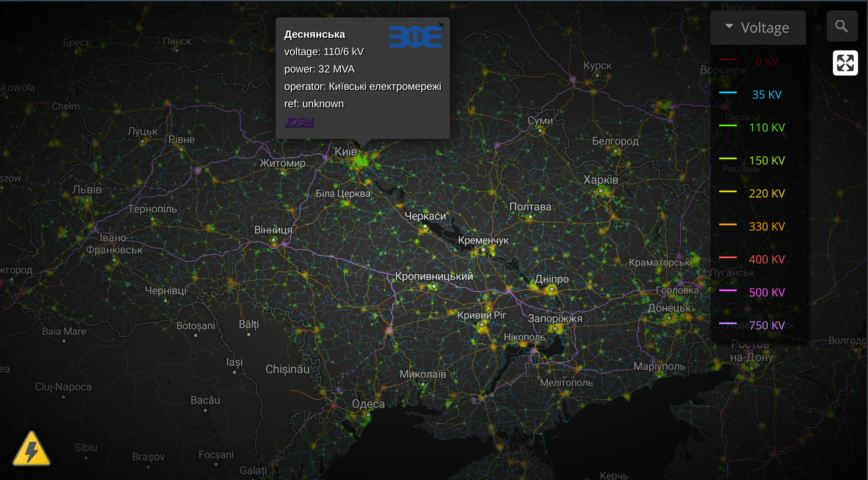The height and width of the screenshot is (480, 868).
Task: Click the red 400 KV color line
Action: (728, 257)
